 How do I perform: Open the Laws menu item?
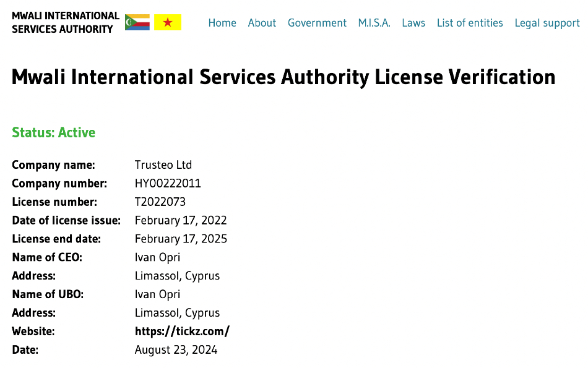coord(413,23)
